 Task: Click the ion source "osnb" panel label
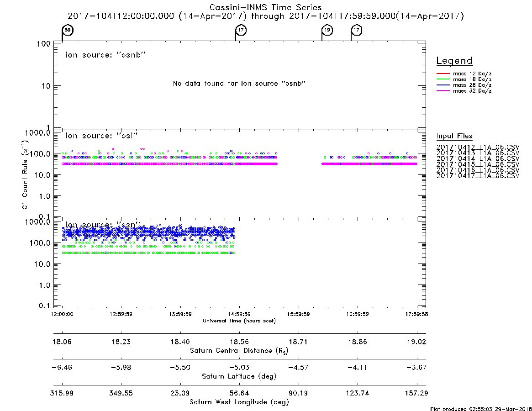(x=105, y=55)
